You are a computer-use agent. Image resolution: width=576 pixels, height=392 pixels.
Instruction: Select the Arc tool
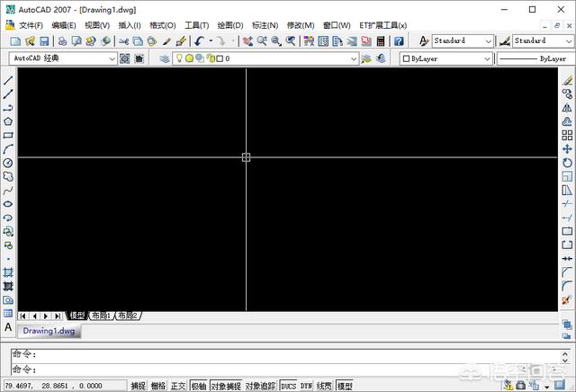[8, 149]
